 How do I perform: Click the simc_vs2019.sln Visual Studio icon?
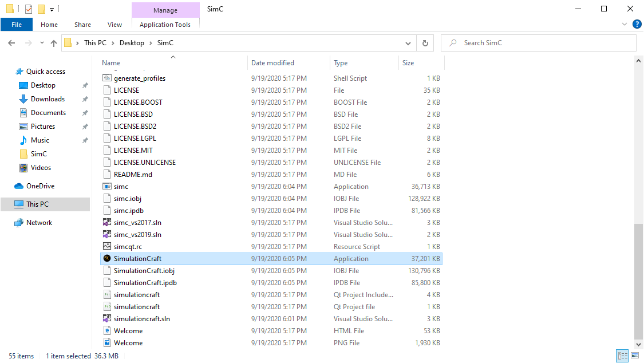[107, 235]
